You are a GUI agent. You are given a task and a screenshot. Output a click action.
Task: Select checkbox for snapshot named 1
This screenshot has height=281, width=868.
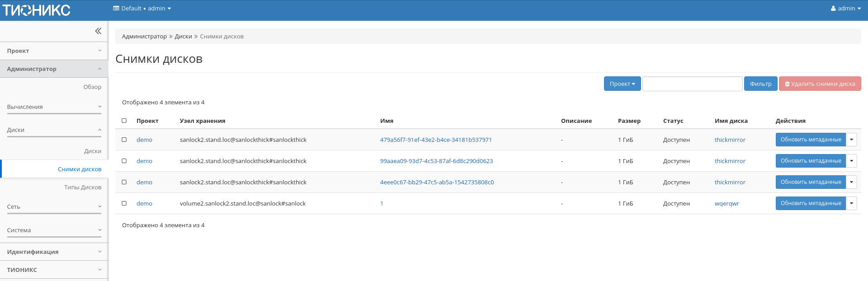click(124, 203)
